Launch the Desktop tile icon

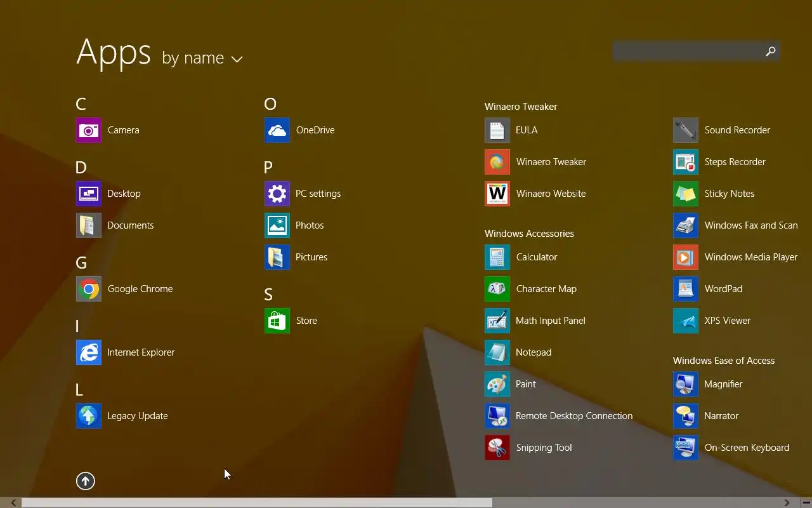[89, 194]
